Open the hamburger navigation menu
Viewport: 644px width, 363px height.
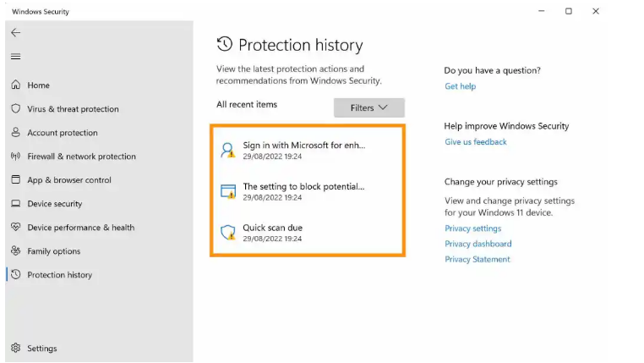coord(15,57)
